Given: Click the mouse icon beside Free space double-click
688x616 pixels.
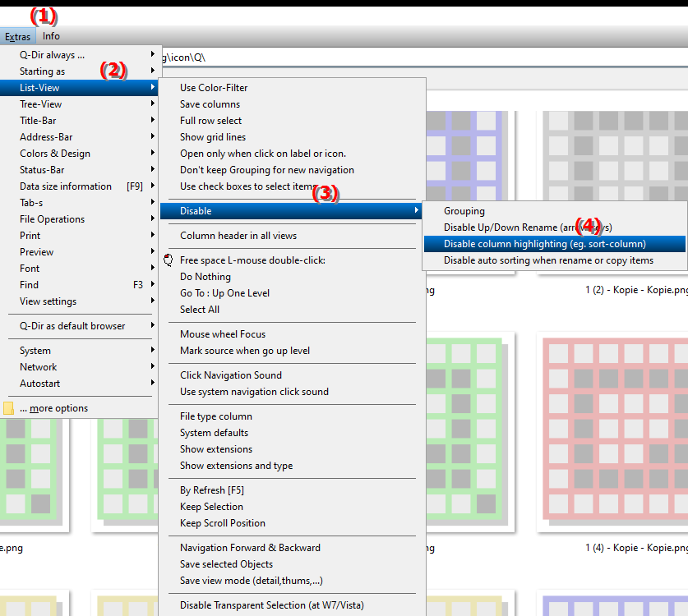Looking at the screenshot, I should (x=168, y=260).
